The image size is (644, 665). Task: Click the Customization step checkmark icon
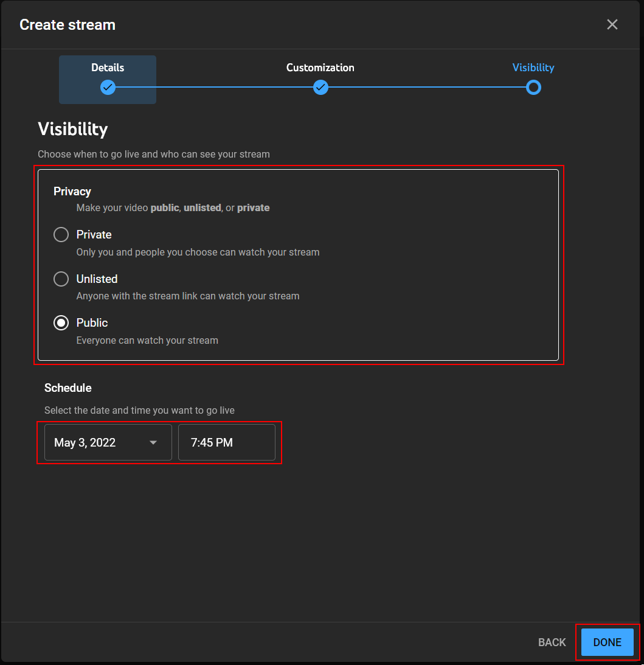point(320,88)
